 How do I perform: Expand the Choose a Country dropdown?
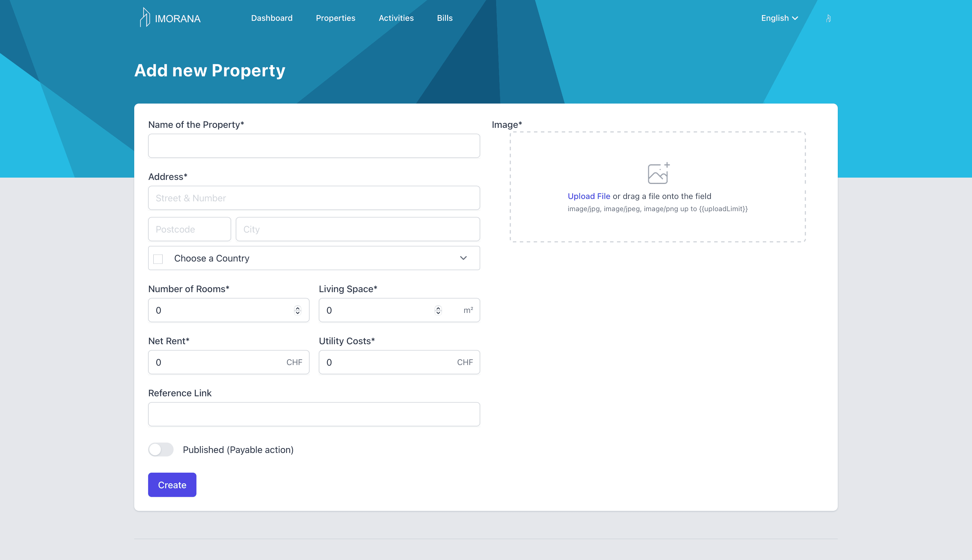[314, 258]
